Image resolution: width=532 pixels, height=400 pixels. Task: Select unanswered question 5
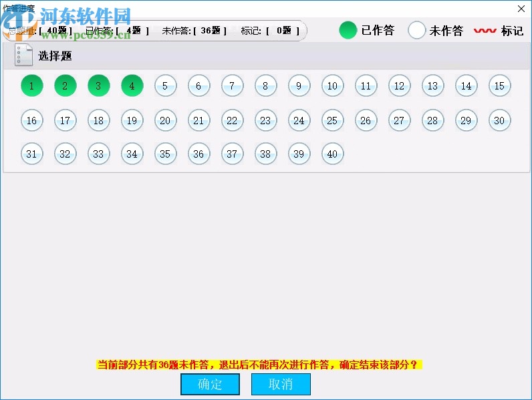pos(166,85)
